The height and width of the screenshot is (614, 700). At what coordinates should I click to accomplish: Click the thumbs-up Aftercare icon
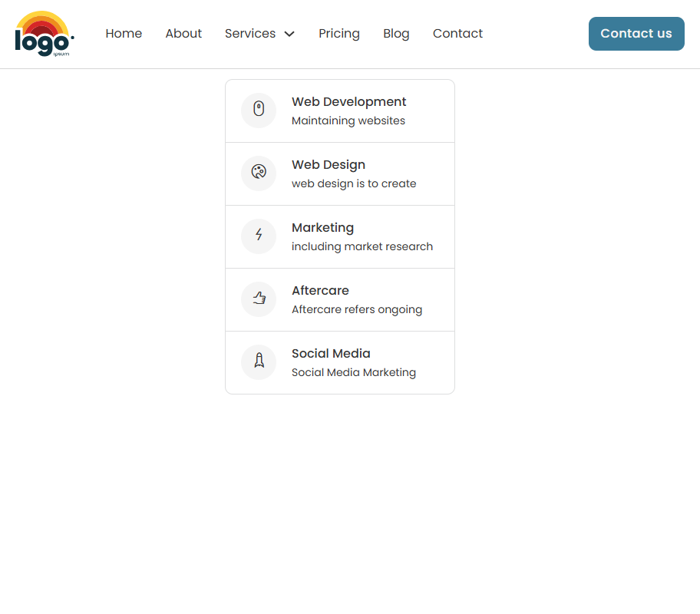(259, 299)
